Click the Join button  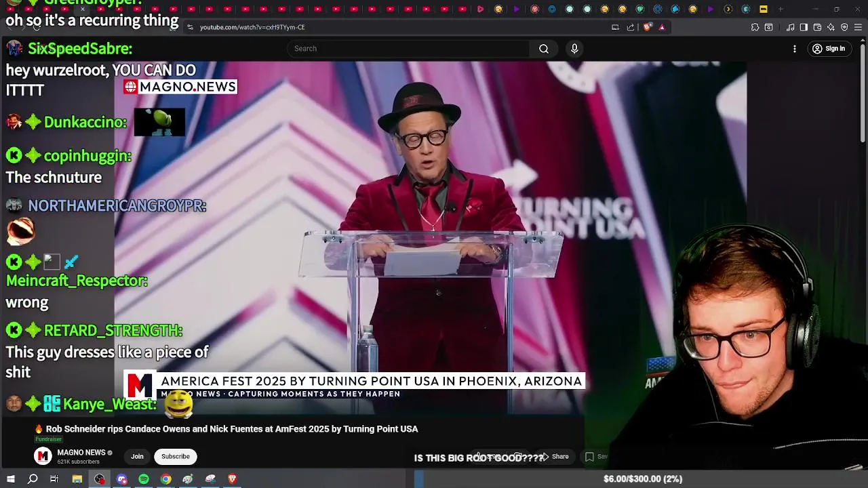click(x=137, y=457)
